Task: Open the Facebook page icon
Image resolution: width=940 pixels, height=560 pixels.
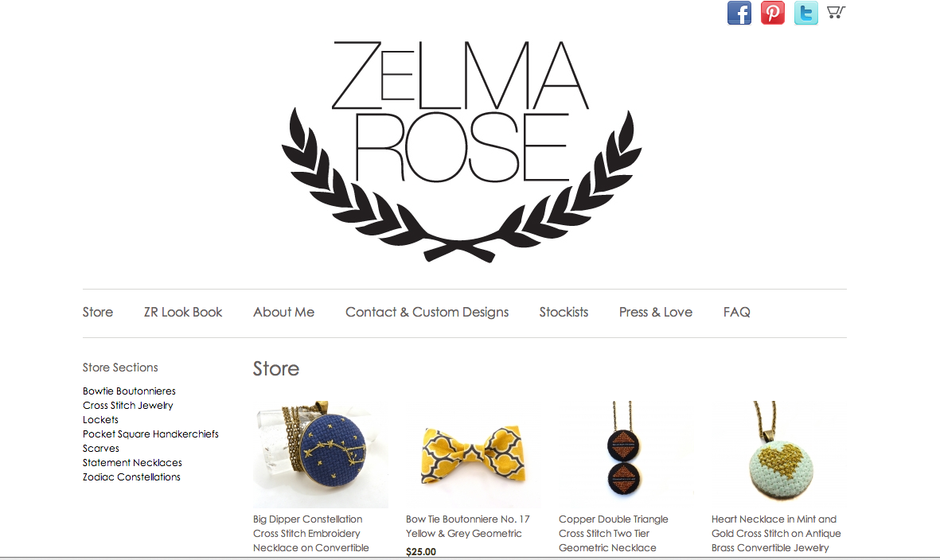Action: coord(739,13)
